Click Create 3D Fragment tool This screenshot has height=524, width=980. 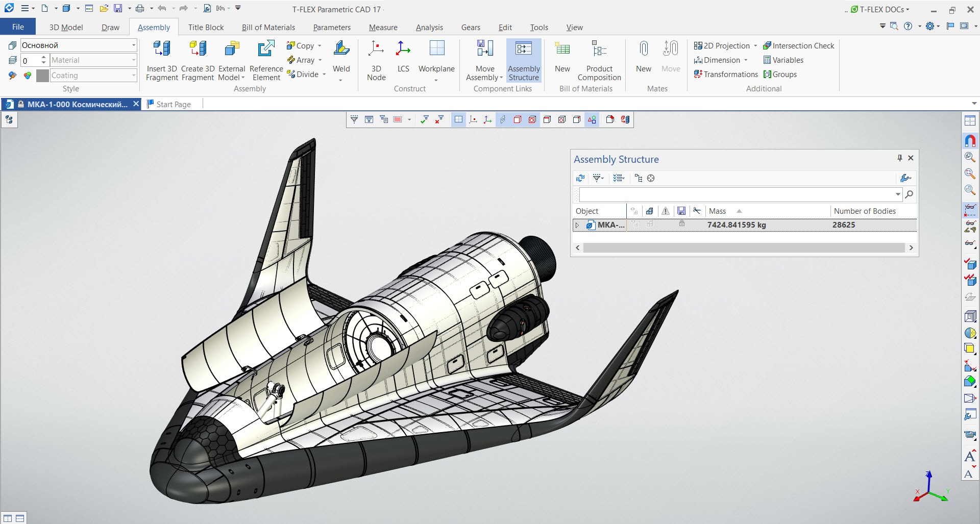198,60
